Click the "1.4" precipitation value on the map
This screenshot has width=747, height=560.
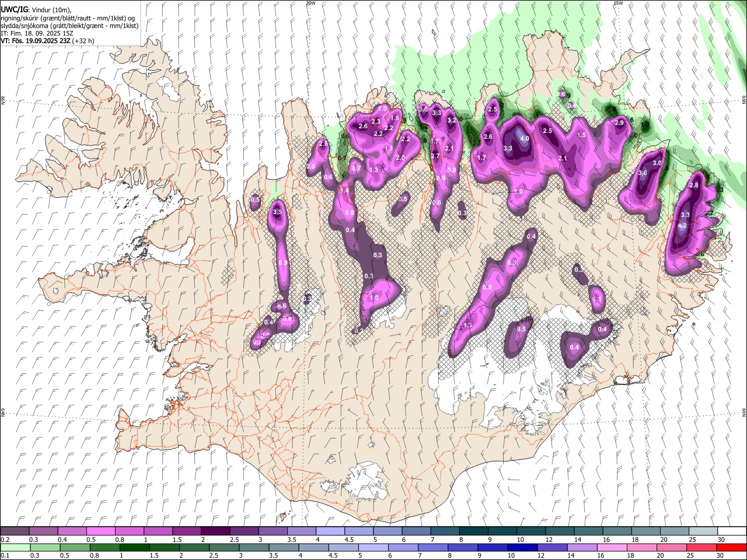344,191
